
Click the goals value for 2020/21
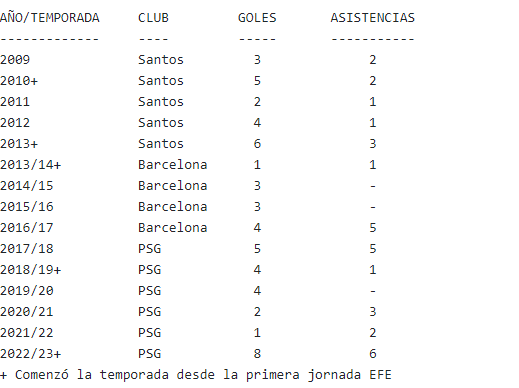pos(257,312)
